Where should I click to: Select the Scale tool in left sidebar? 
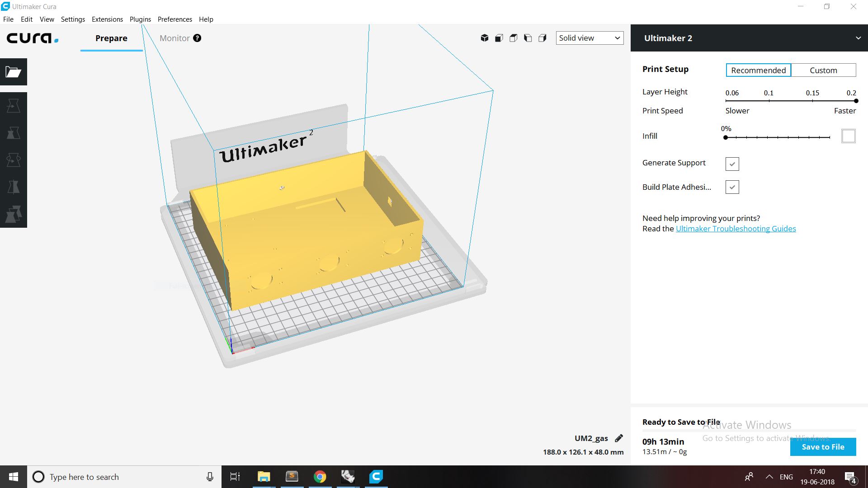pyautogui.click(x=14, y=133)
